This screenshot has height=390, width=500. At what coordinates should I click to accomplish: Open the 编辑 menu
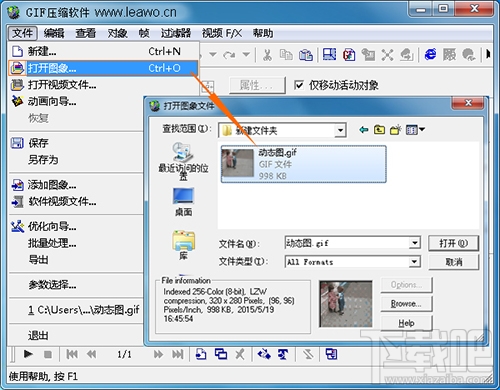tap(54, 33)
